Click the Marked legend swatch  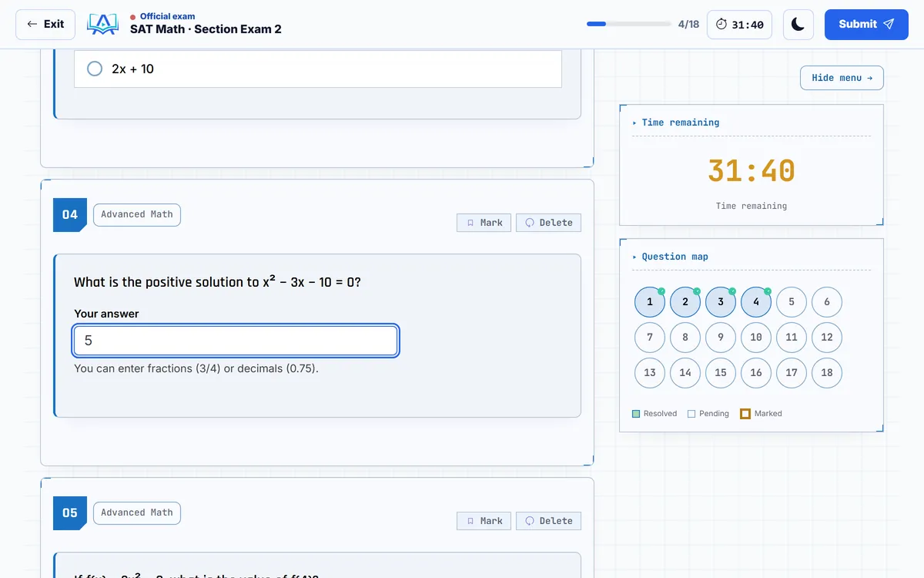[745, 414]
